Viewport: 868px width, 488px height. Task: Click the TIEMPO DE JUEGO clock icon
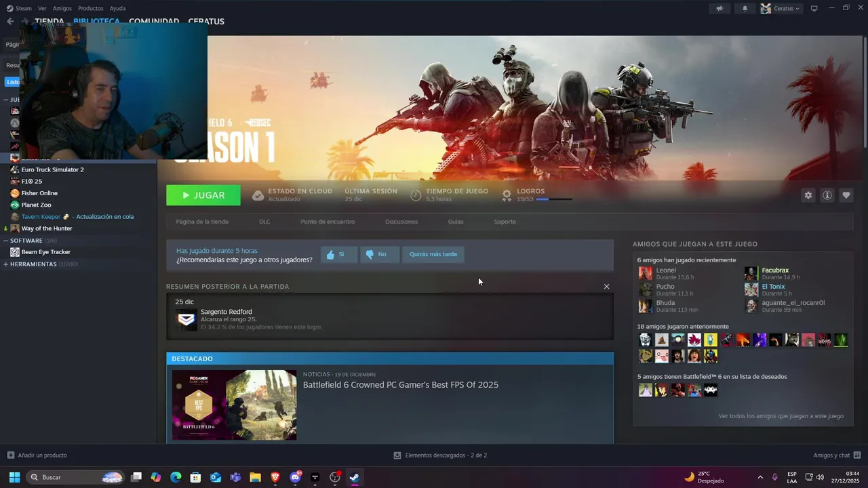pyautogui.click(x=416, y=195)
